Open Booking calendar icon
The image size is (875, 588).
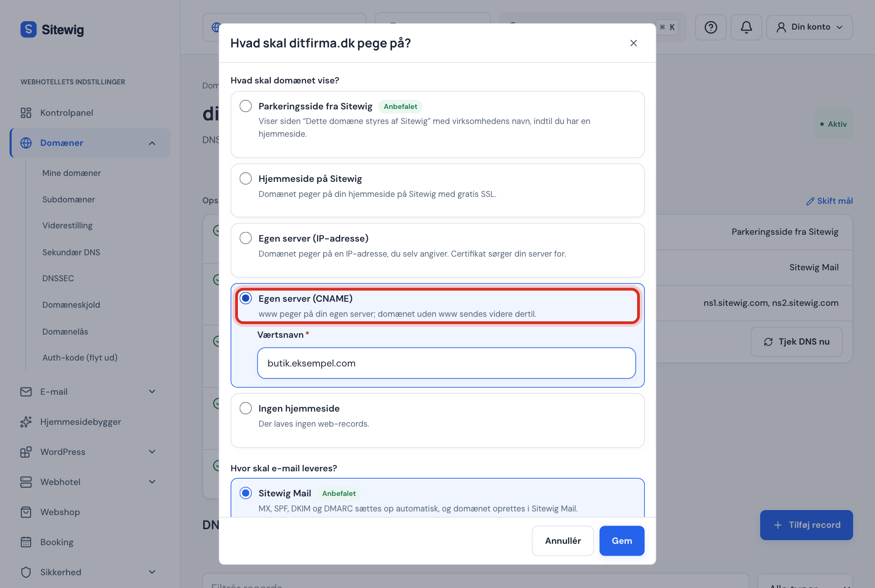26,542
